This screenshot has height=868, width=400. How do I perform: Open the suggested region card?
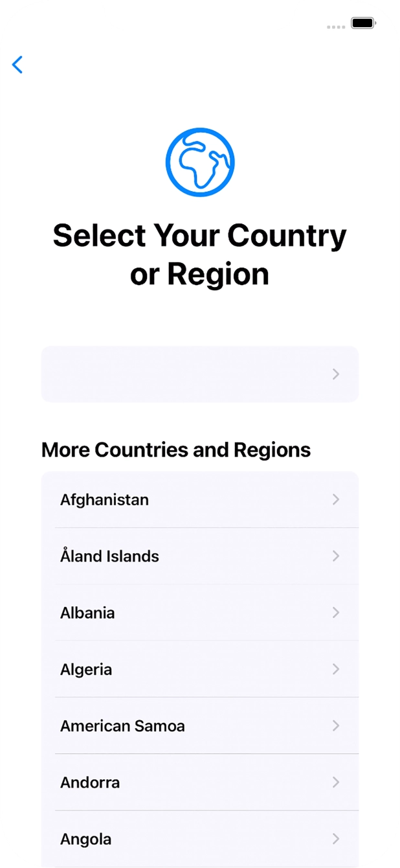pos(199,374)
